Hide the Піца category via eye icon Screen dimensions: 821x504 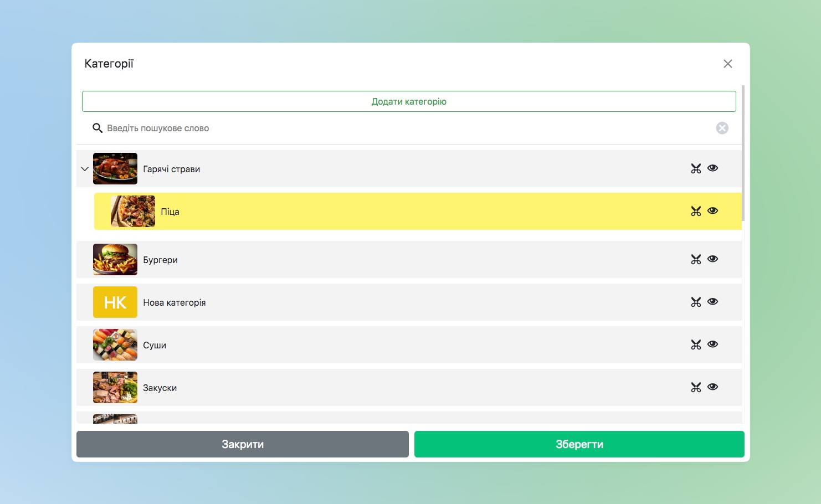(x=712, y=210)
